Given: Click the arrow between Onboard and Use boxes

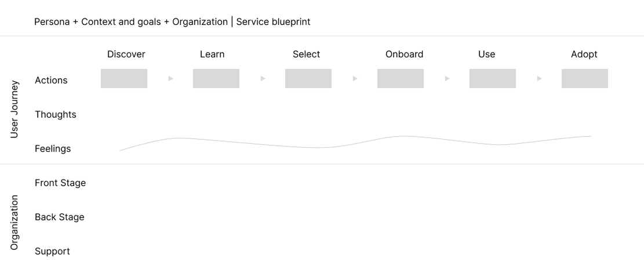Looking at the screenshot, I should (447, 78).
